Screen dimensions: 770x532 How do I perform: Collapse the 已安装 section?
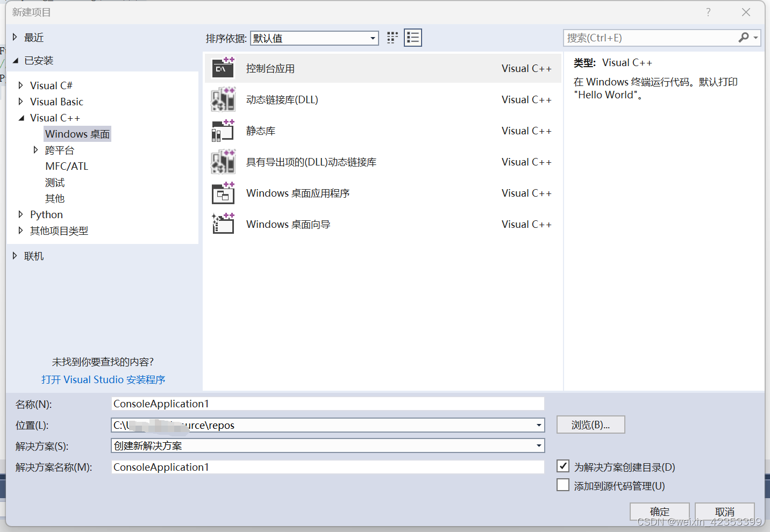[15, 60]
